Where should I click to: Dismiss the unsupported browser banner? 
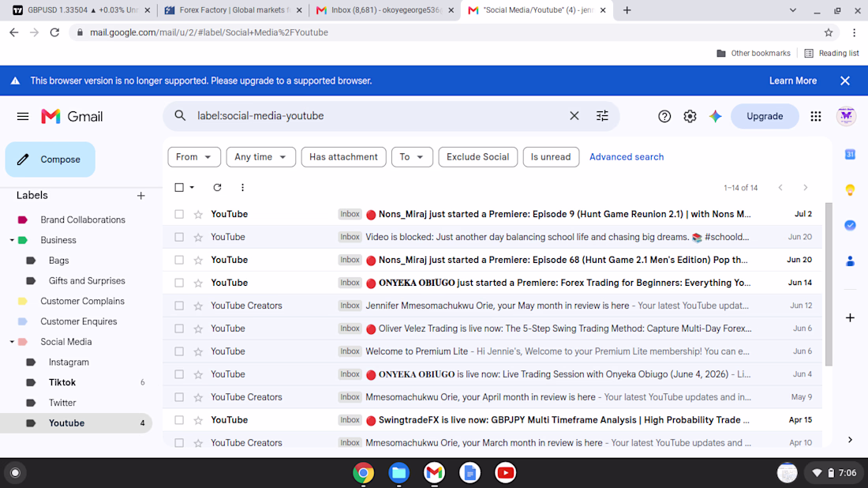[845, 81]
